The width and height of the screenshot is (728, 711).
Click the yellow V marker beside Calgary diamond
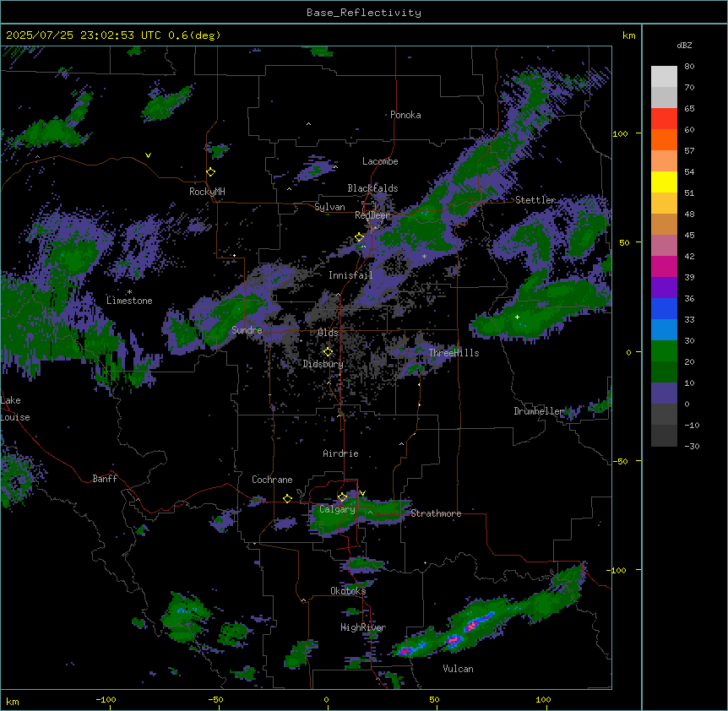[362, 493]
